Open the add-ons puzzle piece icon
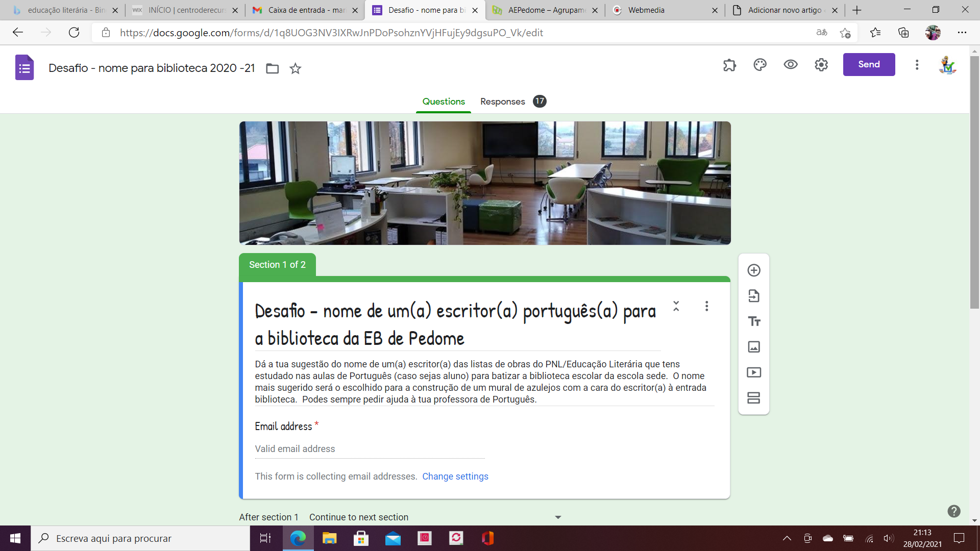Screen dimensions: 980x551 point(729,65)
